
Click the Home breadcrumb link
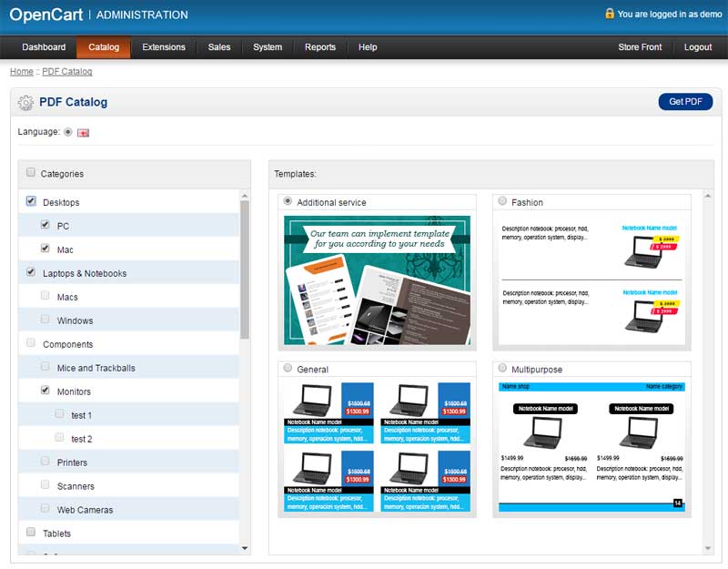tap(22, 72)
